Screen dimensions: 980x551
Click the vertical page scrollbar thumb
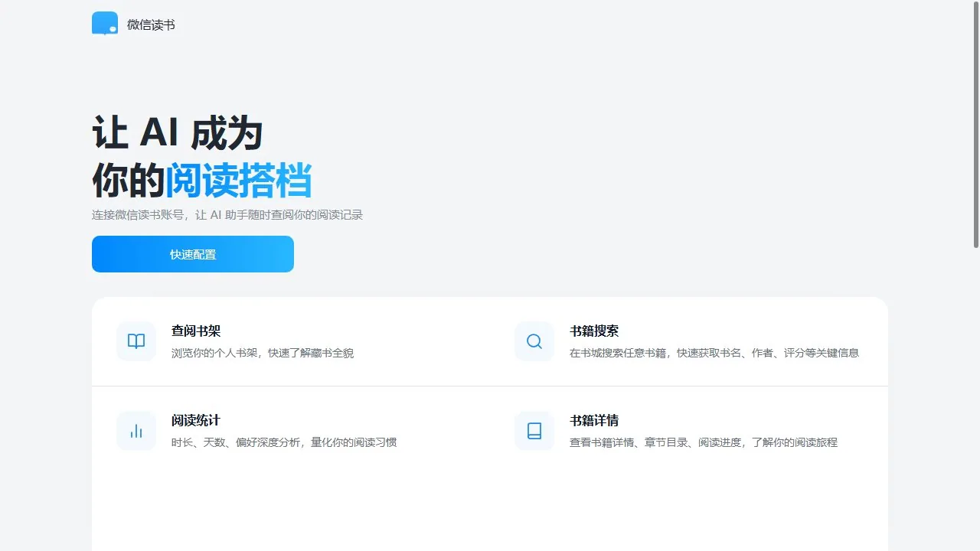click(976, 124)
